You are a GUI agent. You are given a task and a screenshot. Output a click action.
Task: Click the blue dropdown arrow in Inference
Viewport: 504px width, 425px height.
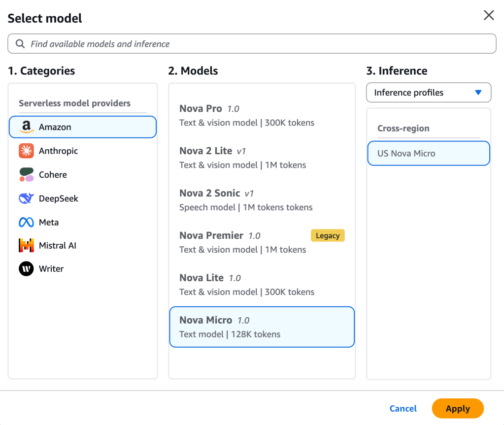click(x=477, y=93)
